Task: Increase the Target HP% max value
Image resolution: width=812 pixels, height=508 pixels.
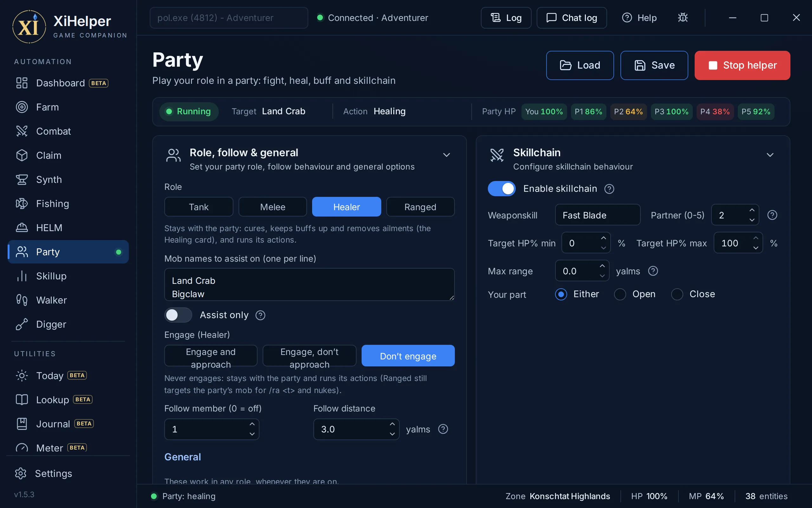Action: 756,238
